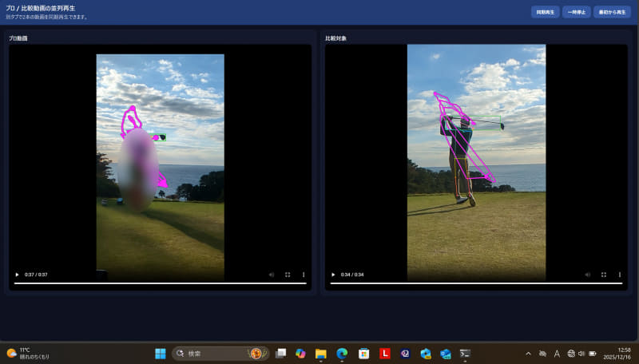Open more options on the comparison video
Image resolution: width=639 pixels, height=364 pixels.
(x=620, y=275)
